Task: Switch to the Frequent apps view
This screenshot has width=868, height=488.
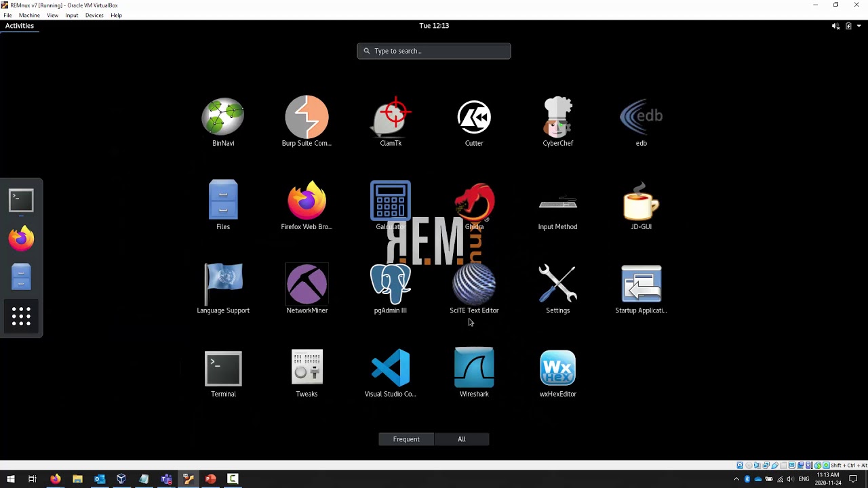Action: click(x=406, y=439)
